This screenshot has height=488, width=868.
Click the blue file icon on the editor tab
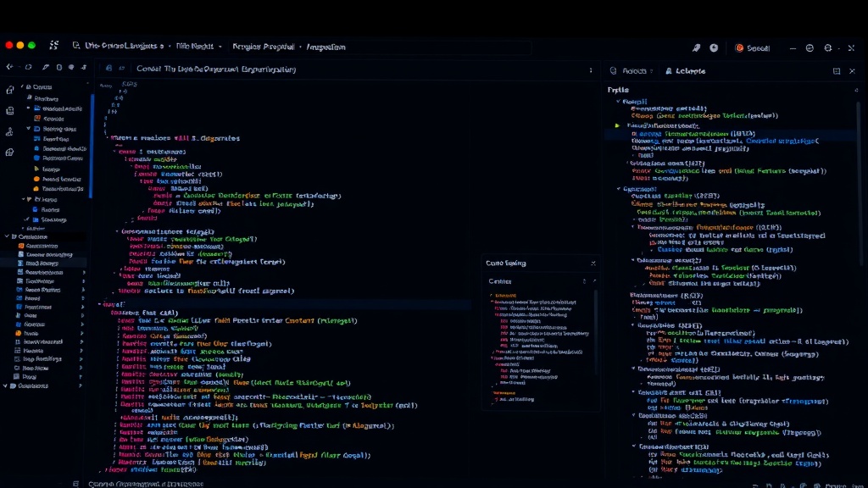coord(109,69)
